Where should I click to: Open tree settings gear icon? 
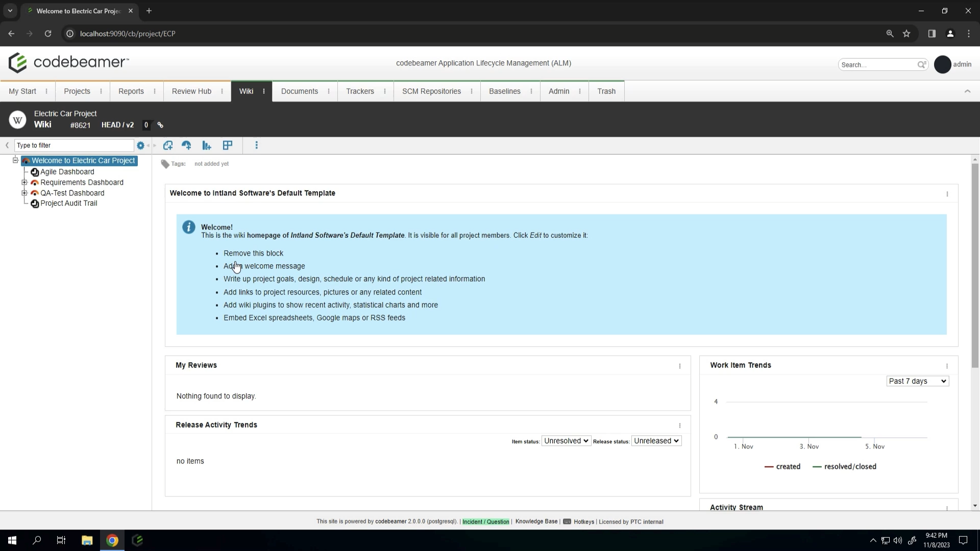pos(140,145)
